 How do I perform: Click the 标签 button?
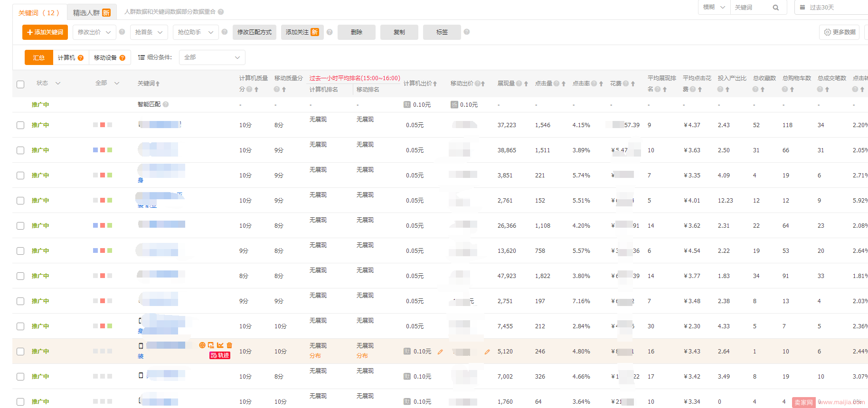[x=442, y=32]
